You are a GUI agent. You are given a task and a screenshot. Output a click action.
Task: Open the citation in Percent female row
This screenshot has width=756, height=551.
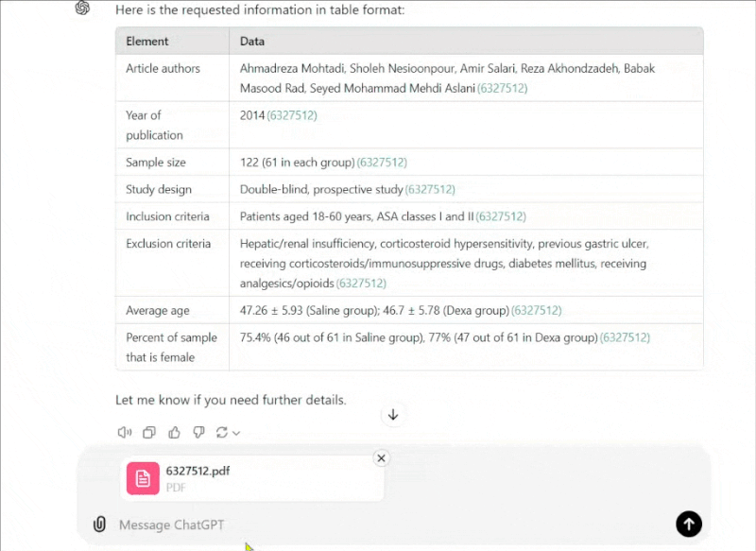pos(625,337)
